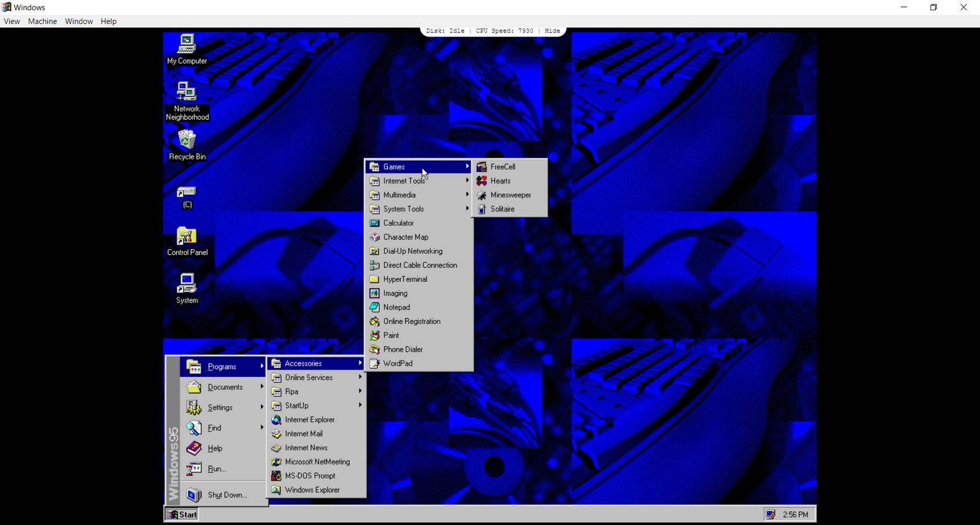Select the Network Neighborhood desktop icon
The width and height of the screenshot is (980, 525).
pos(187,101)
